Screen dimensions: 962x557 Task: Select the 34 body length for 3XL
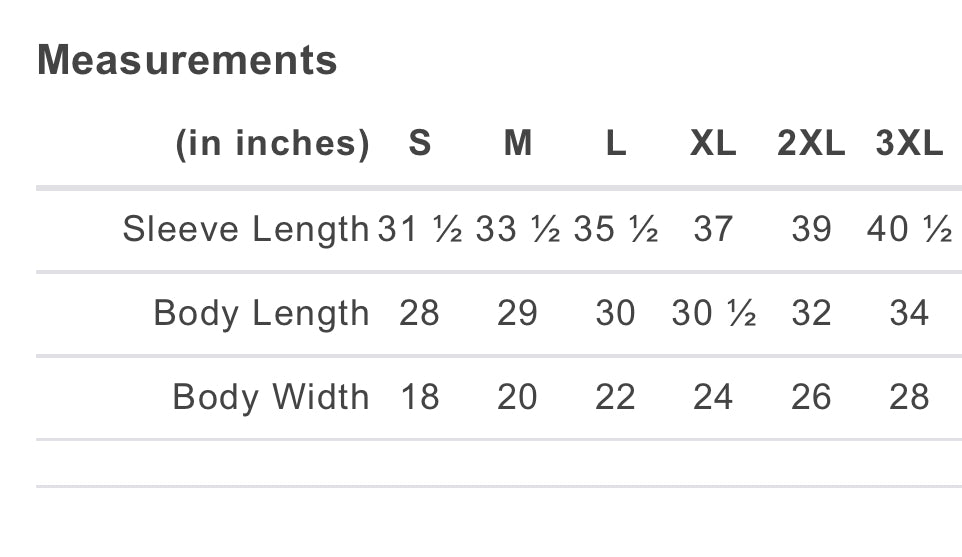pos(909,313)
